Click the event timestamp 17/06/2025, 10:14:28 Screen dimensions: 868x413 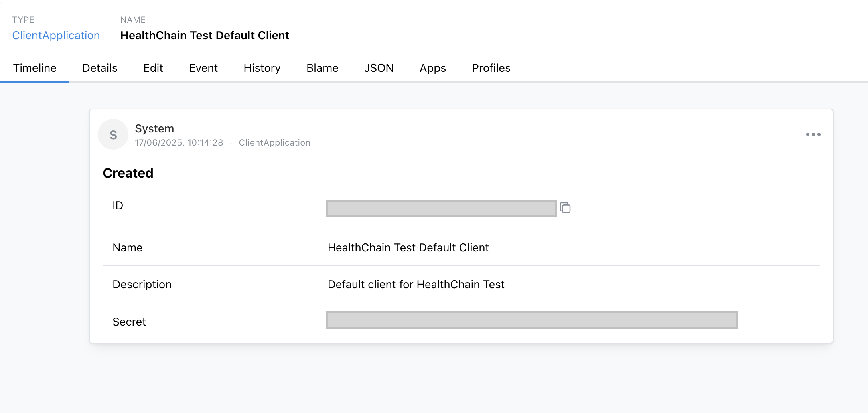[179, 142]
